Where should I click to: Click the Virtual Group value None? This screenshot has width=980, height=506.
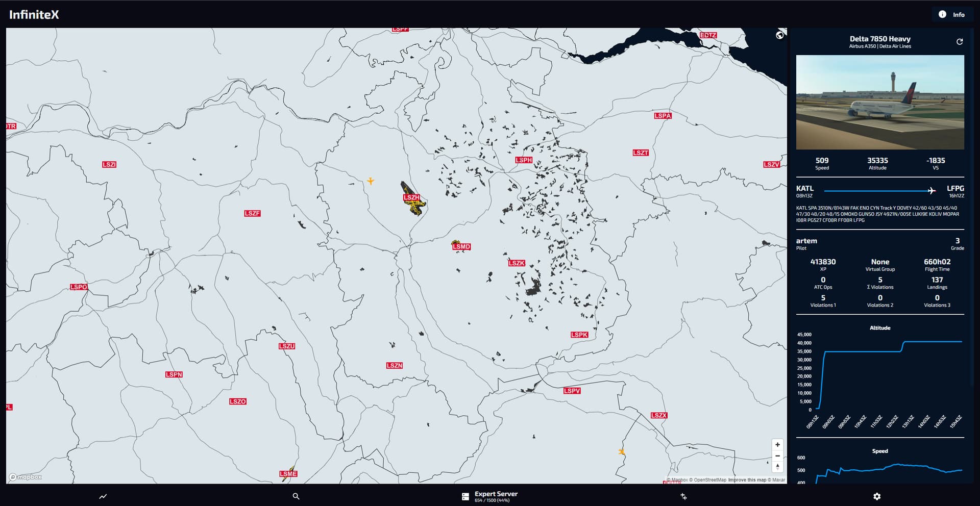[x=880, y=262]
